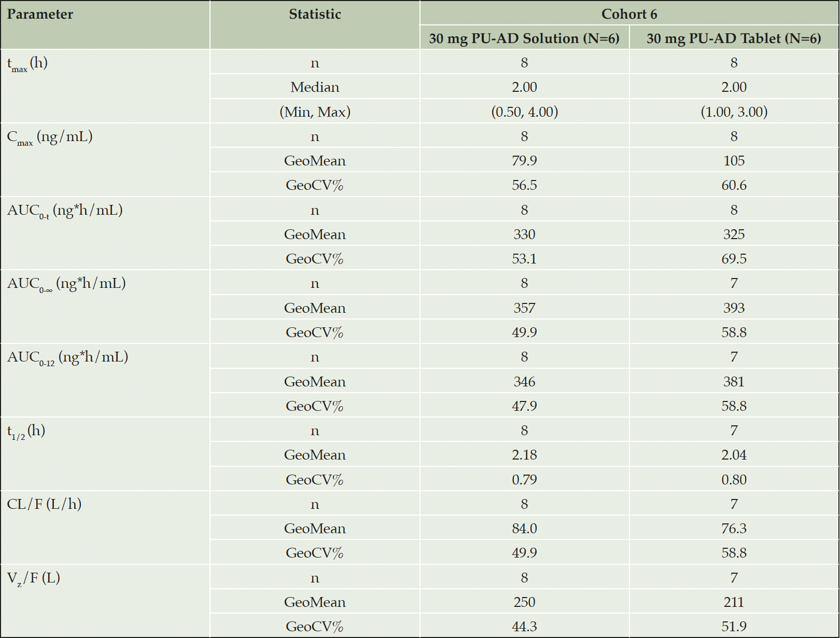Click the Parameter column header

point(40,15)
